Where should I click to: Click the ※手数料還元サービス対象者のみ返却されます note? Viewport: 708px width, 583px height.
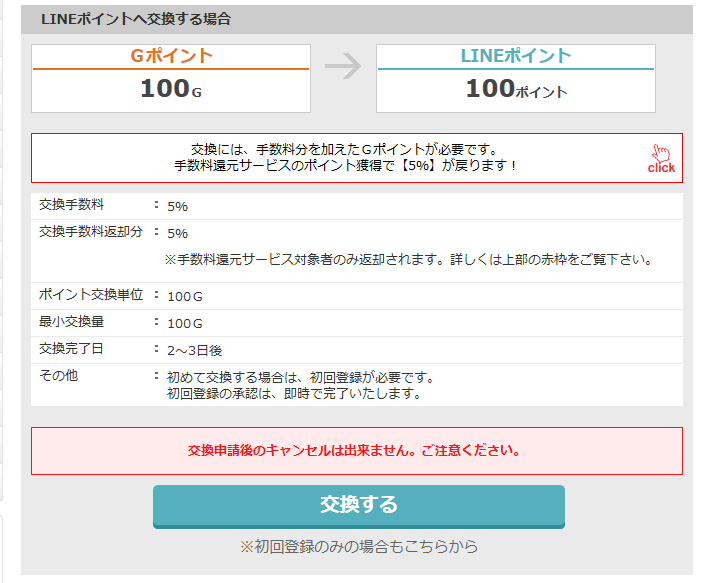[409, 260]
